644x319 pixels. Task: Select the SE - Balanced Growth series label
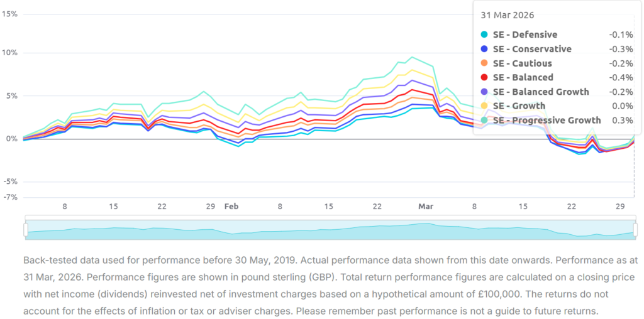[541, 92]
